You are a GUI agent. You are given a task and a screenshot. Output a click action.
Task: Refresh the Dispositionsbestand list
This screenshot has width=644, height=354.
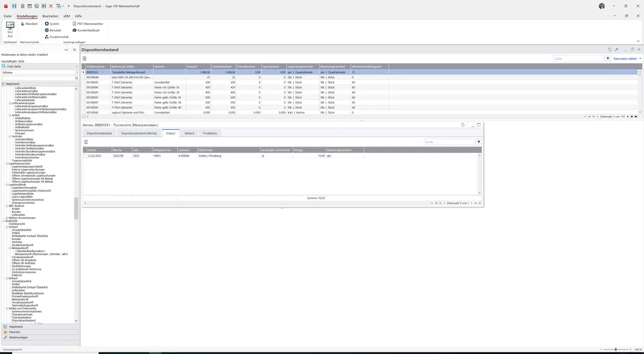(x=610, y=50)
